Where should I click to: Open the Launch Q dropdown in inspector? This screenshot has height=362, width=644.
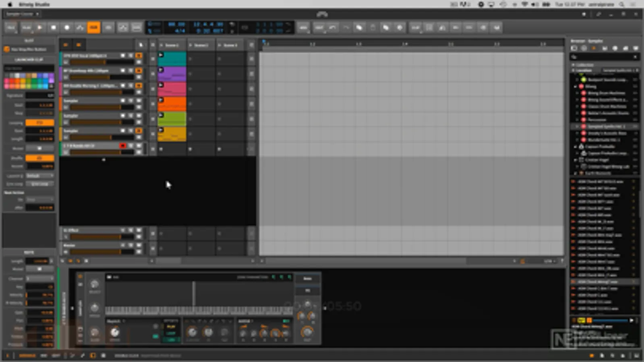click(39, 176)
